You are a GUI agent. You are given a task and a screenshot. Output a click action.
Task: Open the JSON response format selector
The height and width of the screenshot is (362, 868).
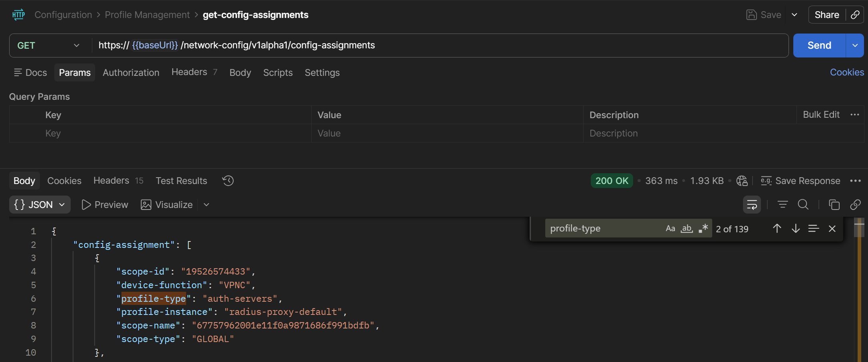click(x=39, y=204)
